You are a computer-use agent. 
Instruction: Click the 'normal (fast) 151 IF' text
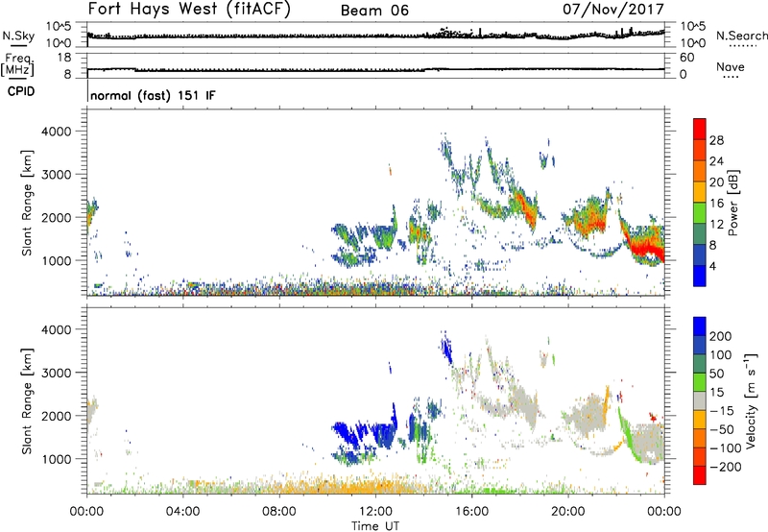coord(153,95)
